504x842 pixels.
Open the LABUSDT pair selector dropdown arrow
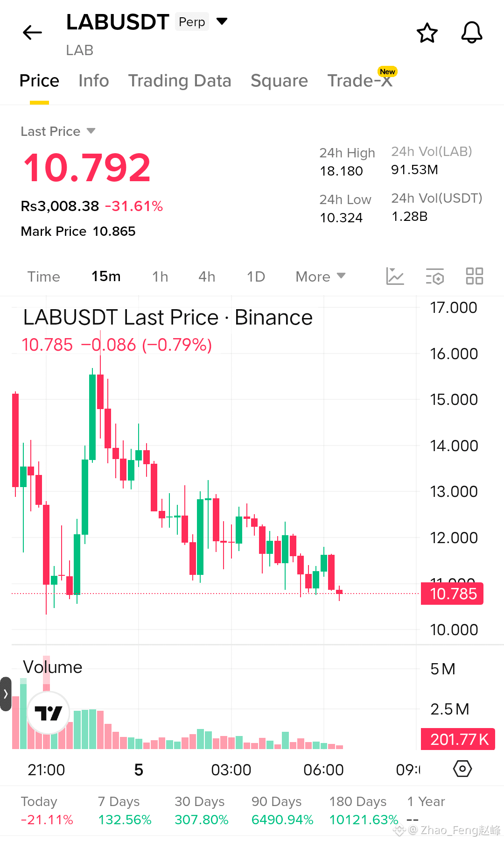point(222,21)
